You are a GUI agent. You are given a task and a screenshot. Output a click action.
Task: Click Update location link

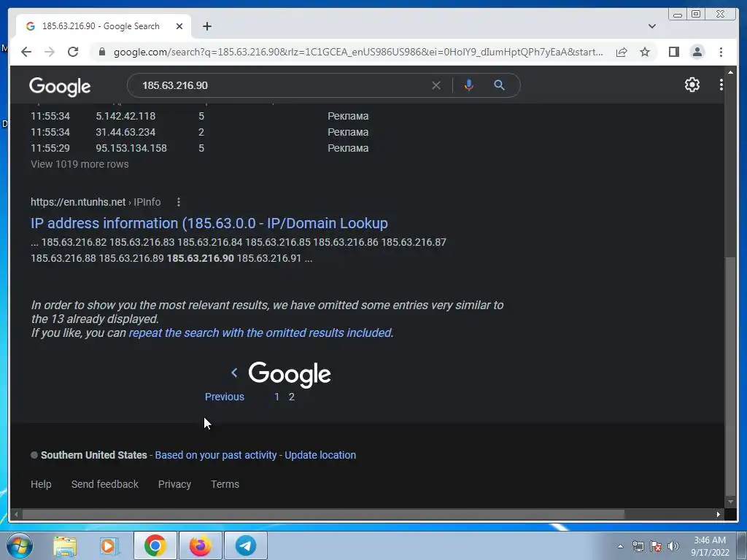[x=320, y=455]
